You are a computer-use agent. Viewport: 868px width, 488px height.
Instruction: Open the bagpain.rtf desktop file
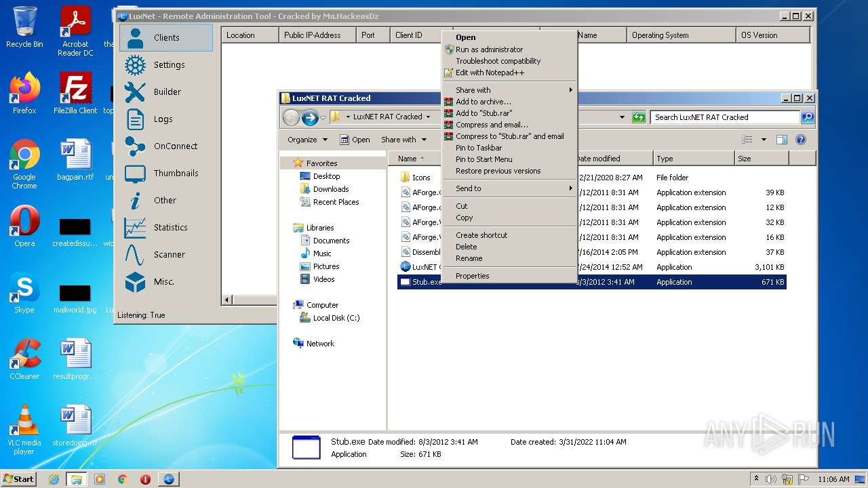pyautogui.click(x=75, y=160)
